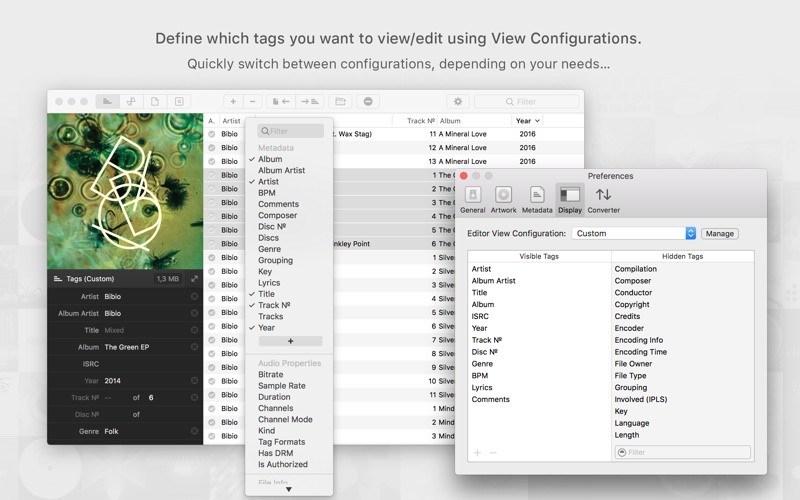This screenshot has height=500, width=800.
Task: Uncheck the Album Artist... Album column item
Action: click(270, 159)
